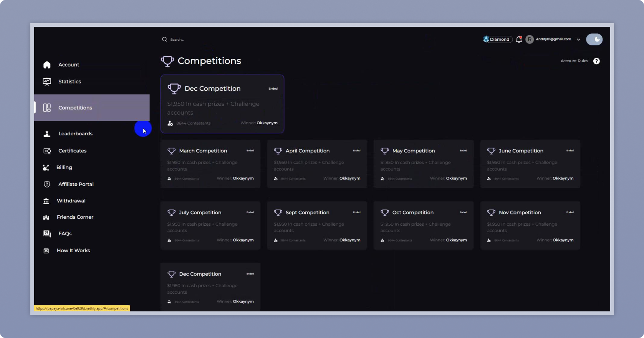Click the Oct Competition trophy icon
The image size is (644, 338).
coord(385,213)
